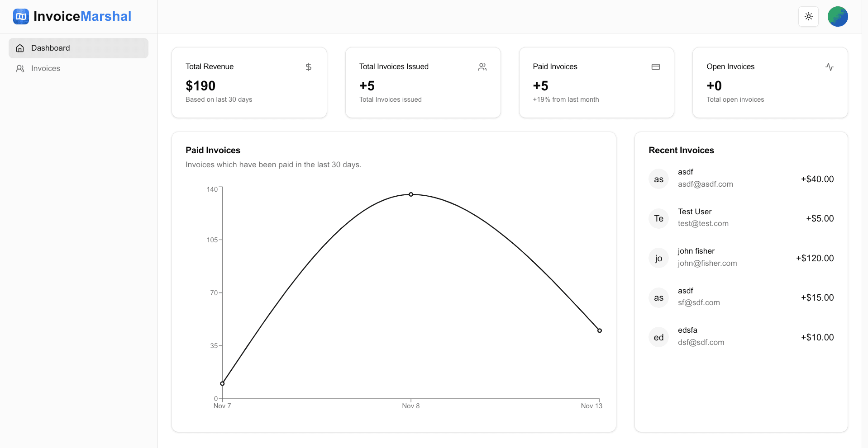Click the credit card icon on Paid Invoices
The height and width of the screenshot is (448, 868).
pyautogui.click(x=655, y=67)
